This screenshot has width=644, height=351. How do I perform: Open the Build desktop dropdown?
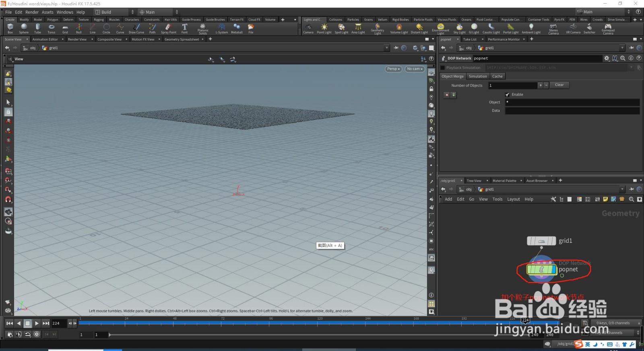tap(114, 12)
